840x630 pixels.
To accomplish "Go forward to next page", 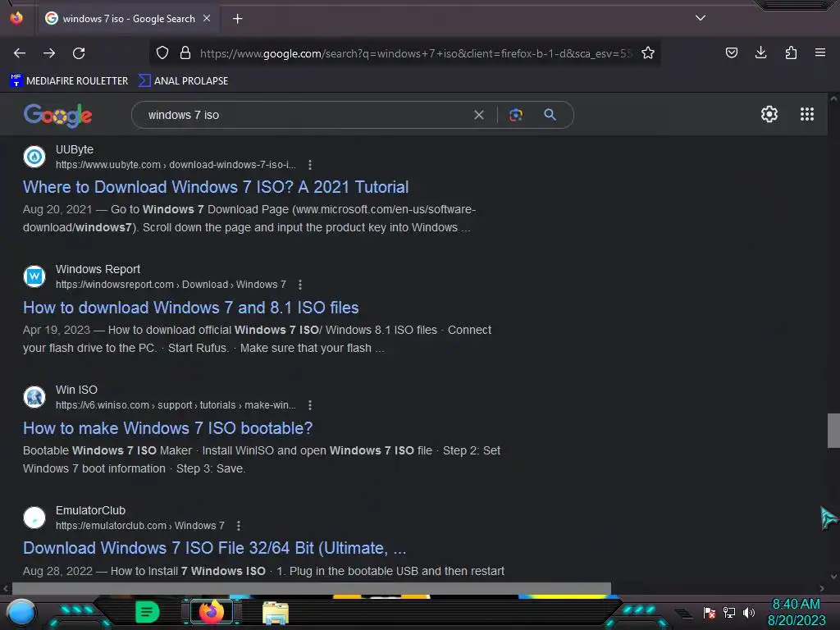I will pos(49,53).
